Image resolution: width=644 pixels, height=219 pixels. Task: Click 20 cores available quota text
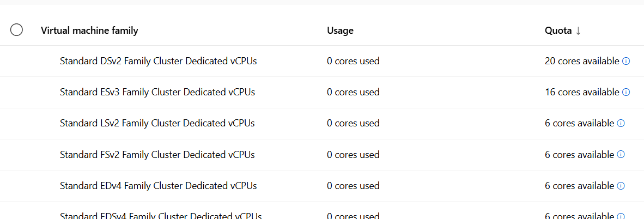[582, 61]
